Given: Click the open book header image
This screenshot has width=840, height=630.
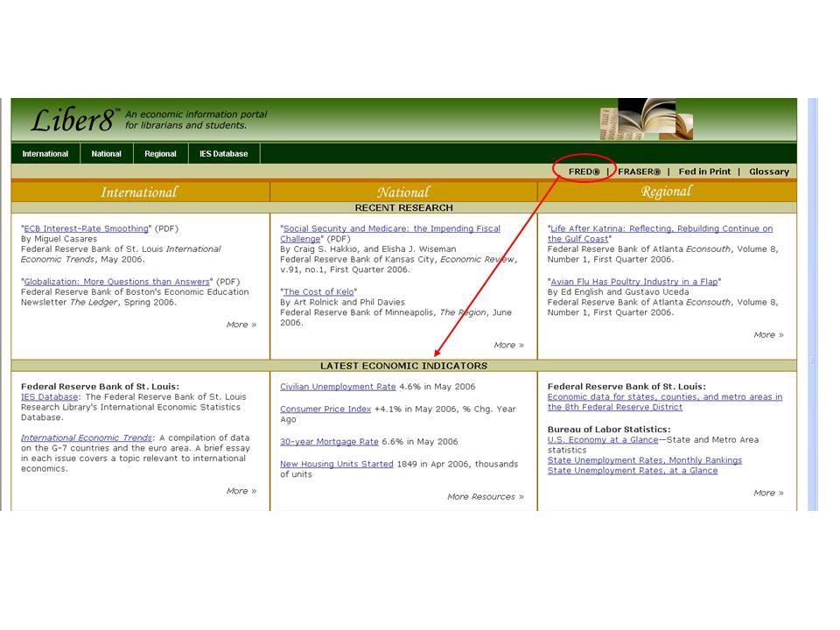Looking at the screenshot, I should [647, 119].
